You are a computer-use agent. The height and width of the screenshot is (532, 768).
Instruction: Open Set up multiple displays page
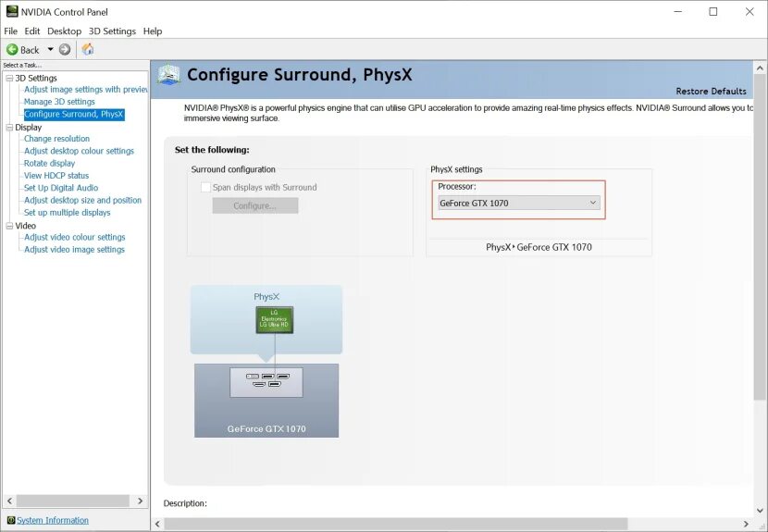[68, 213]
